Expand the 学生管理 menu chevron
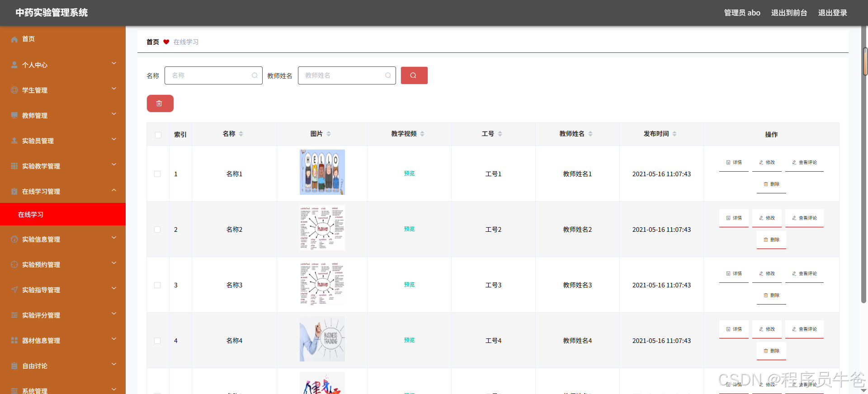The width and height of the screenshot is (868, 394). click(114, 89)
